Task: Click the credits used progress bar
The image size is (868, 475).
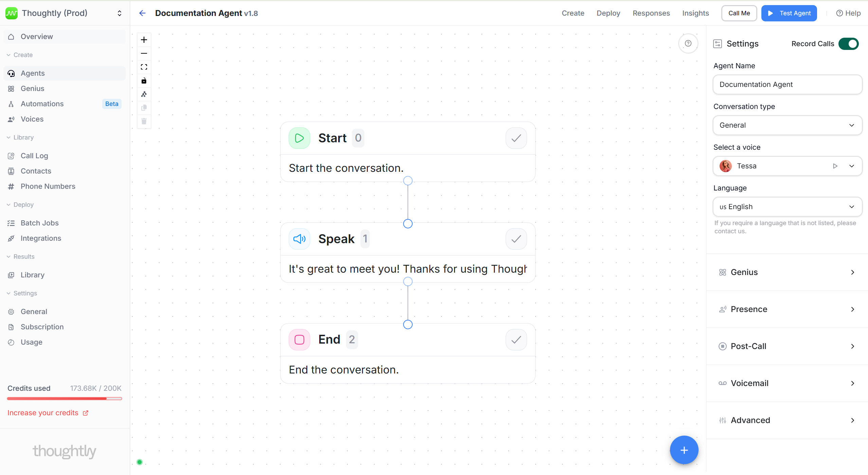Action: tap(65, 399)
